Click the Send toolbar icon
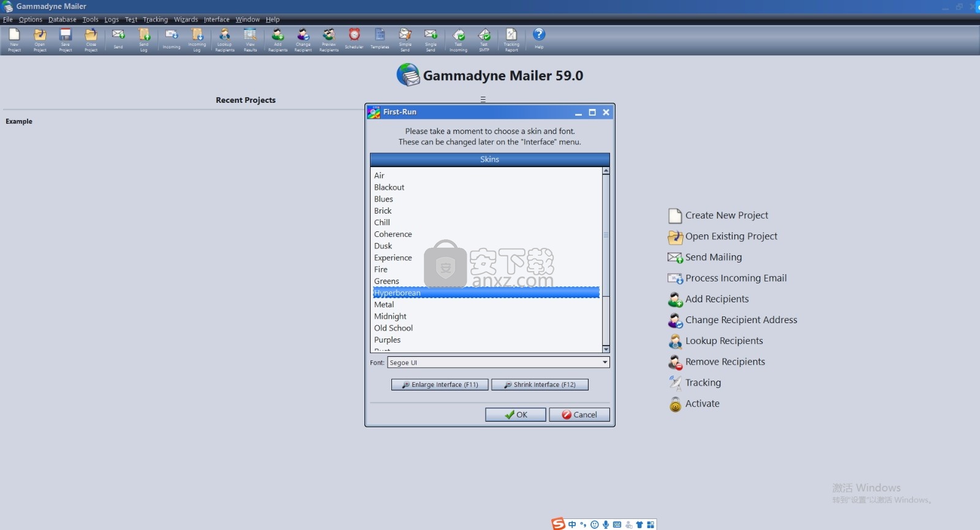This screenshot has height=530, width=980. (x=118, y=40)
